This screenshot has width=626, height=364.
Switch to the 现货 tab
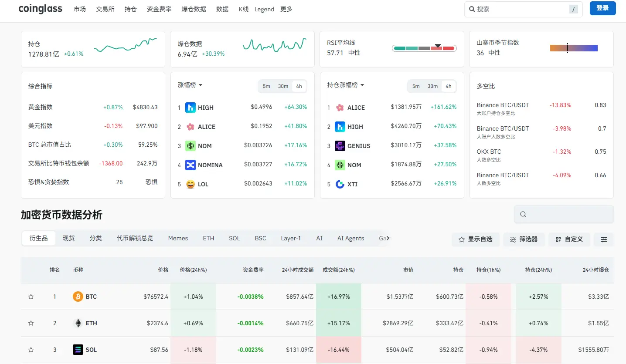[68, 238]
